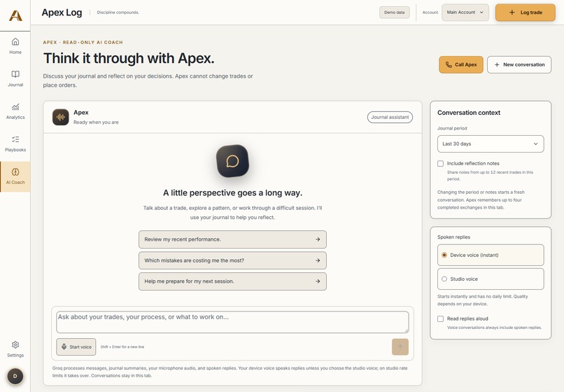The width and height of the screenshot is (564, 392).
Task: Focus the Ask about your trades input
Action: [x=232, y=322]
